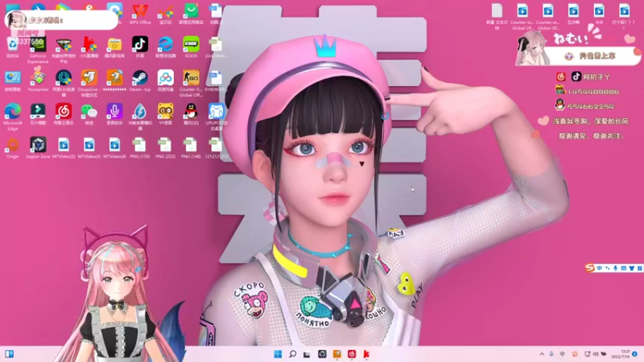Open the MTVideo(4) video file

click(114, 148)
